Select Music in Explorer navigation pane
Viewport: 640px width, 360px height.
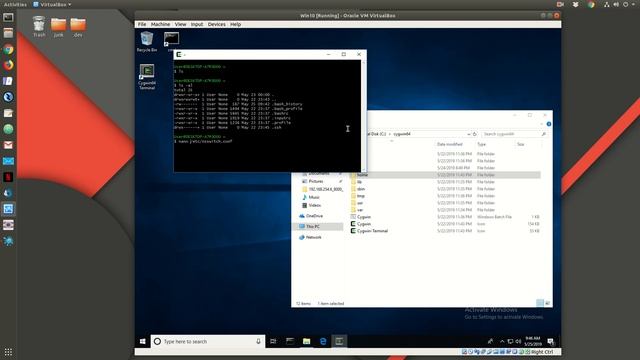(314, 197)
